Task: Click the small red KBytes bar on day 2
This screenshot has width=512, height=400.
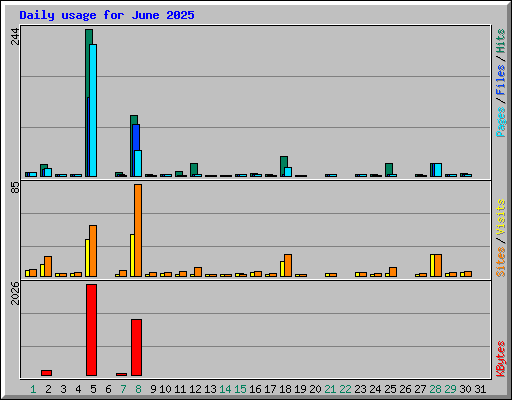Action: (46, 373)
